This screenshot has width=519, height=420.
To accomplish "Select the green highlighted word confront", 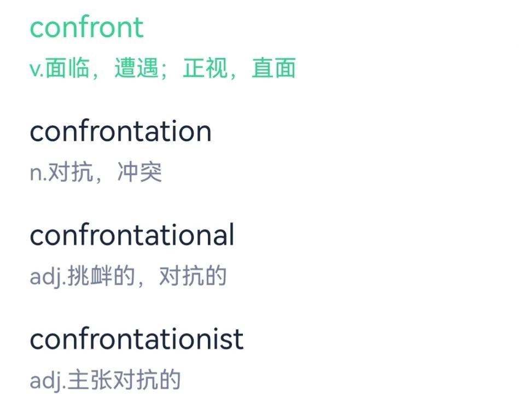I will [86, 27].
